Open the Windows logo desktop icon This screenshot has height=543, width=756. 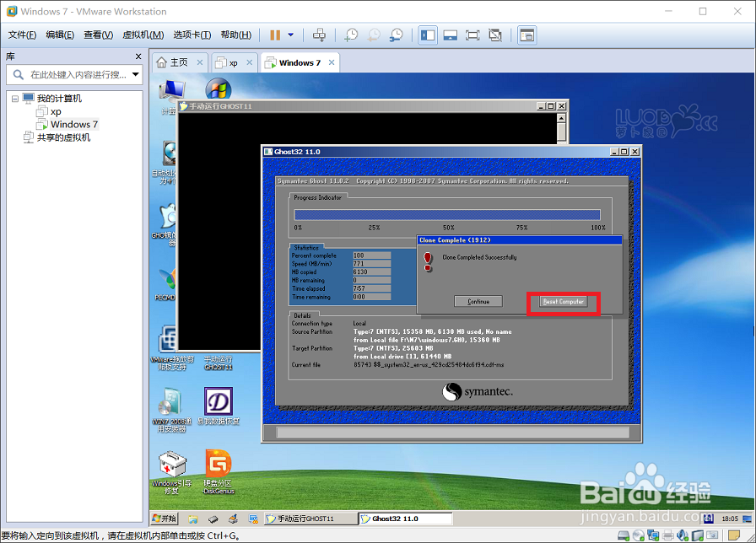219,89
